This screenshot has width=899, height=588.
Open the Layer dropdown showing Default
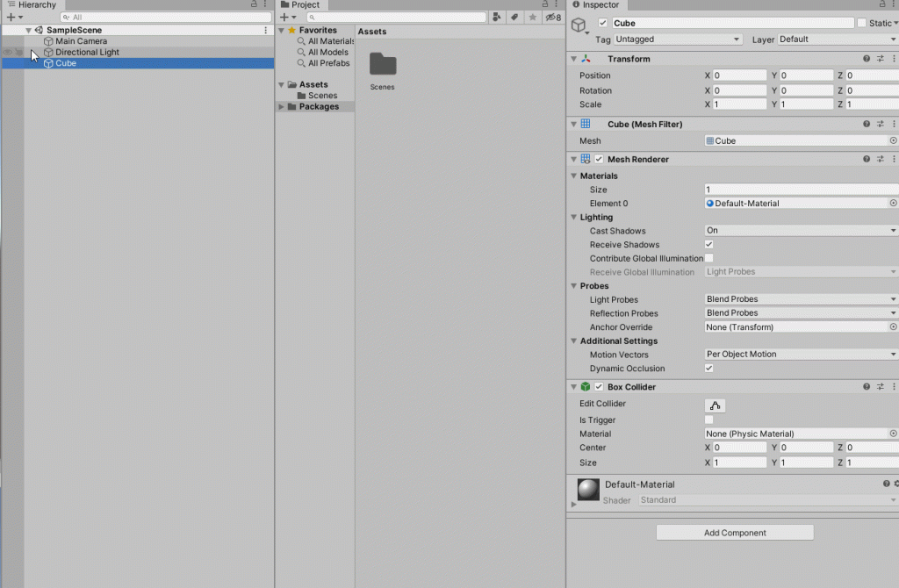pyautogui.click(x=834, y=39)
